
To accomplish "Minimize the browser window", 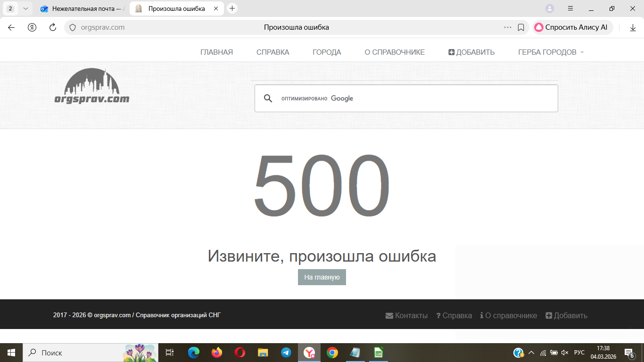I will point(591,8).
